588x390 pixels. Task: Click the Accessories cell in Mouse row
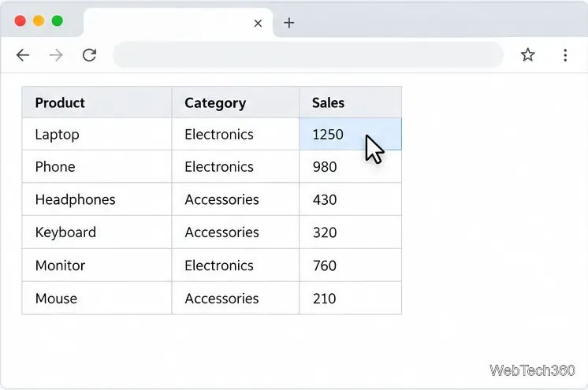pos(236,298)
